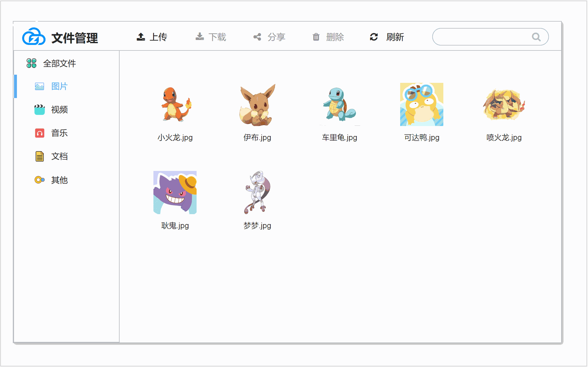Click the file name 车里龟.jpg
This screenshot has width=588, height=367.
(339, 137)
